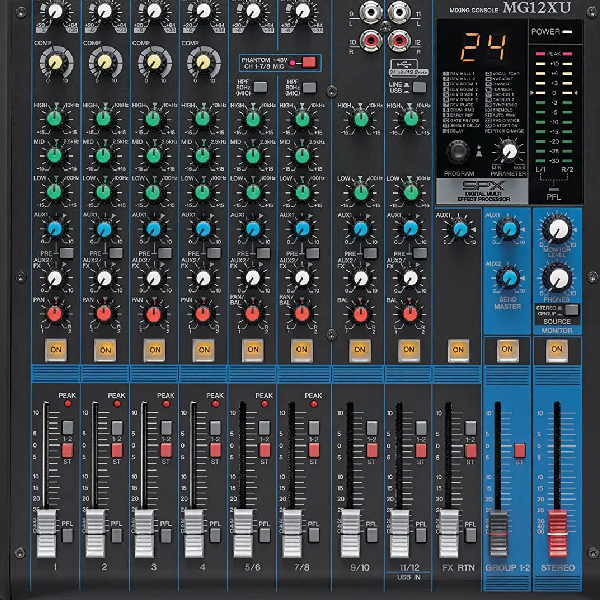
Task: Click channel 4 fader handle
Action: pyautogui.click(x=194, y=533)
